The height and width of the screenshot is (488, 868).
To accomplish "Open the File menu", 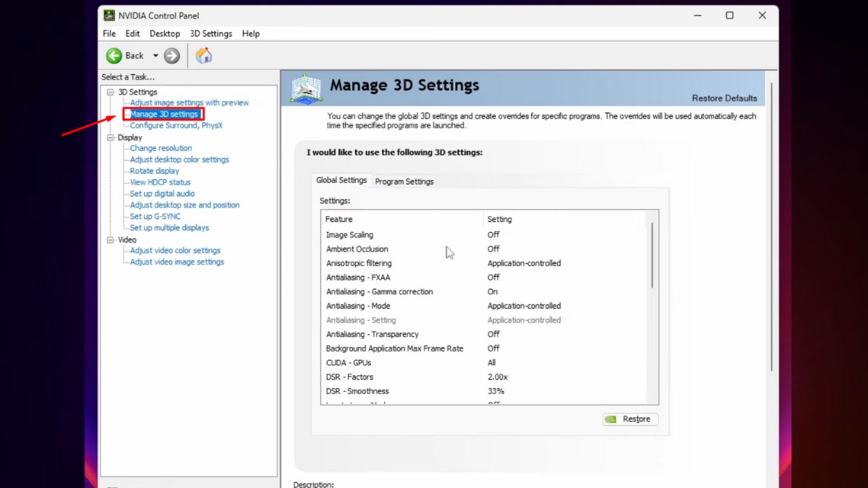I will pos(109,33).
